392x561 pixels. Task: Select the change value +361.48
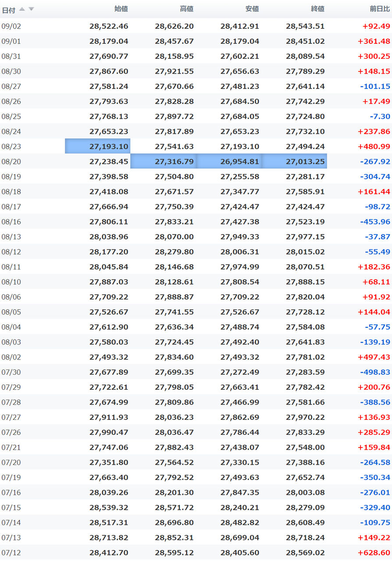pyautogui.click(x=374, y=41)
